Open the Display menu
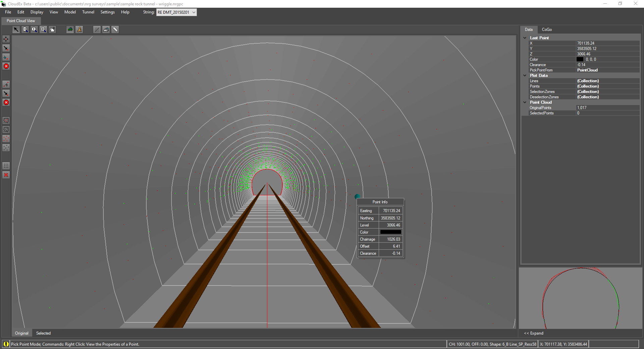The height and width of the screenshot is (349, 644). pos(37,12)
